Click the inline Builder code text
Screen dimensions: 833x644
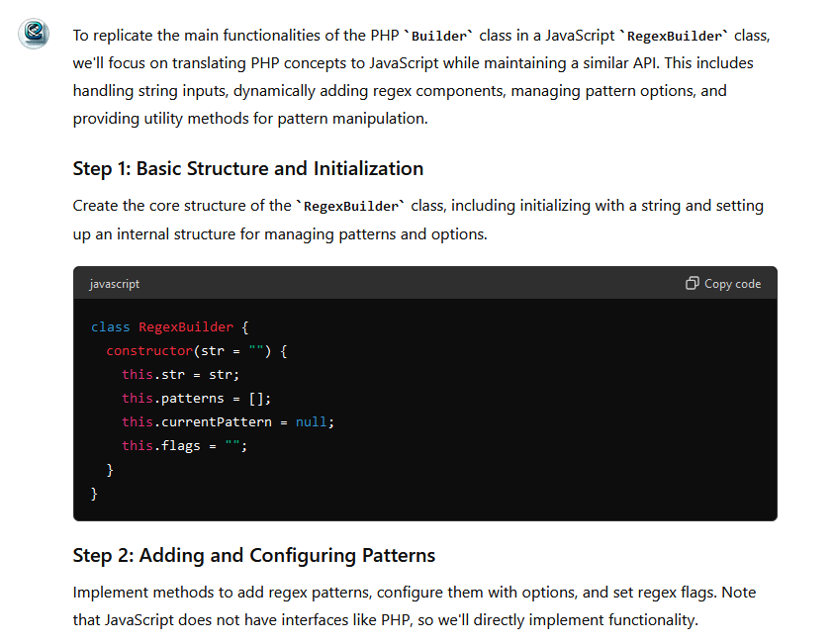point(437,36)
